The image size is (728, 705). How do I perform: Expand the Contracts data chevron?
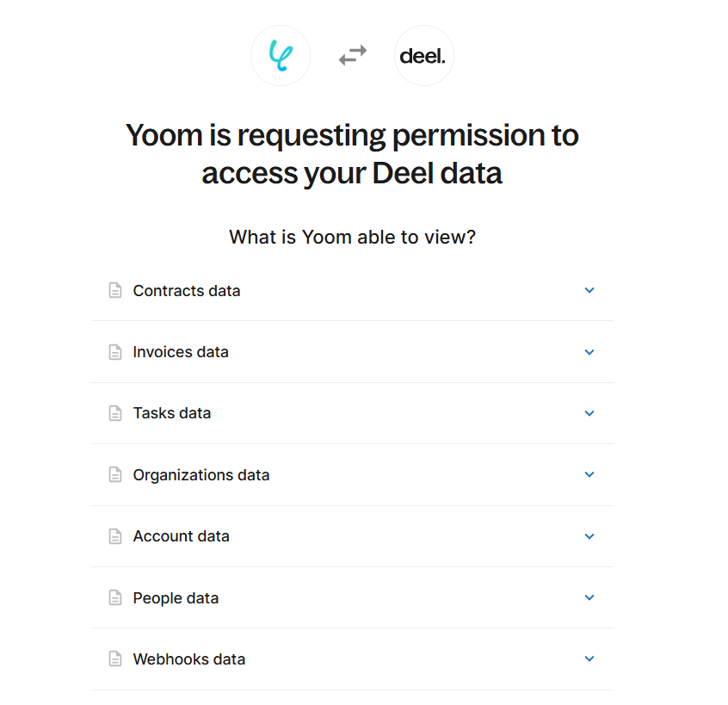[x=589, y=291]
